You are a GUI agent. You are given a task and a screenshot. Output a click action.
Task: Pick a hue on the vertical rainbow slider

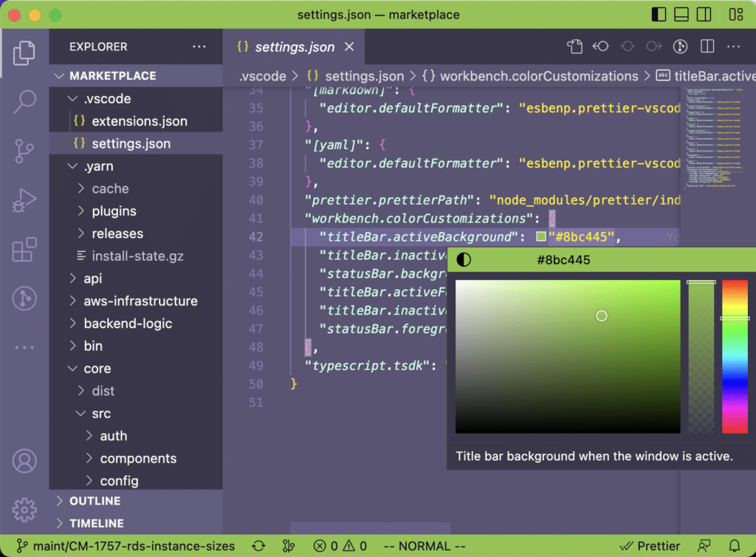coord(735,355)
